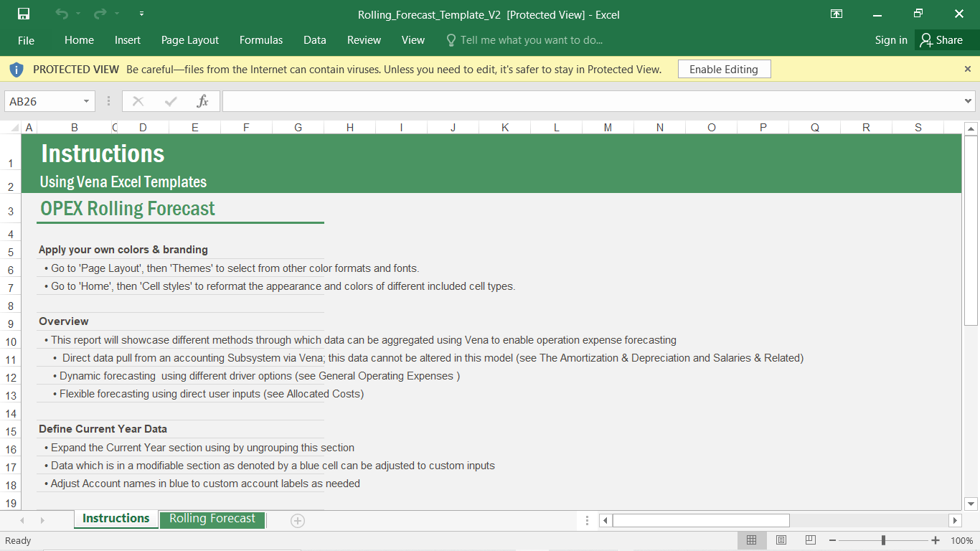980x551 pixels.
Task: Switch to Normal view icon in status bar
Action: [752, 540]
